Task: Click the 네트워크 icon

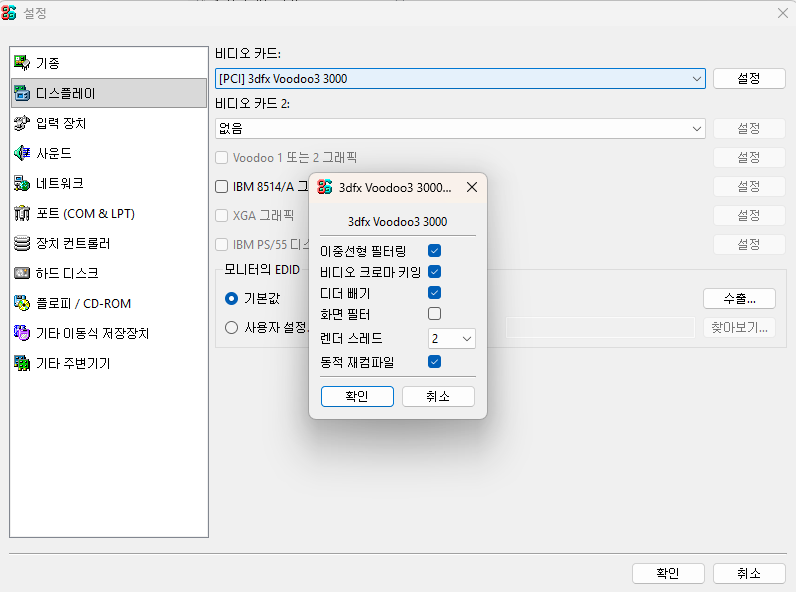Action: point(22,183)
